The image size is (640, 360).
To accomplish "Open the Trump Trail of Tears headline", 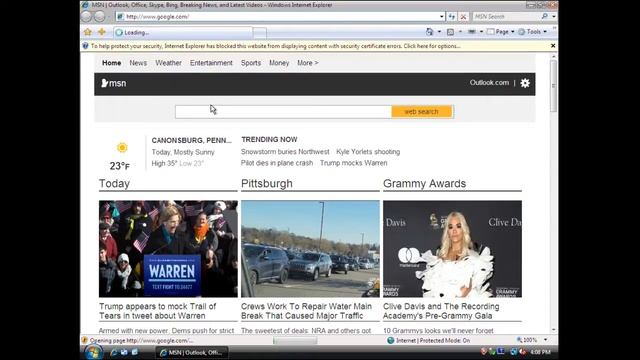I will tap(158, 311).
